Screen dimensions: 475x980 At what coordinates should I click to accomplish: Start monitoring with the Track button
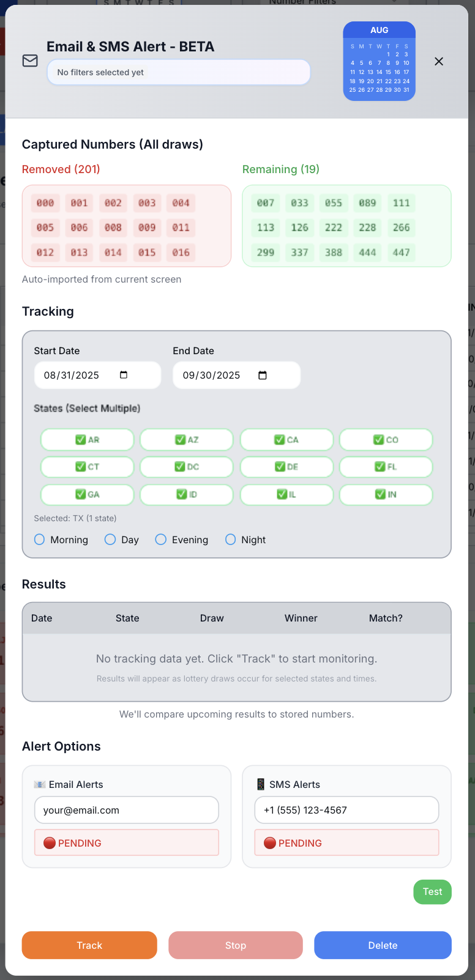pos(89,945)
